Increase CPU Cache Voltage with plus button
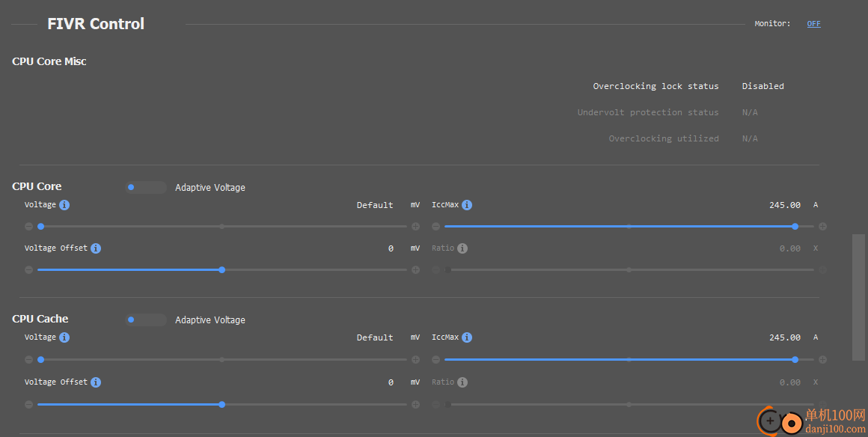The image size is (868, 437). 416,359
